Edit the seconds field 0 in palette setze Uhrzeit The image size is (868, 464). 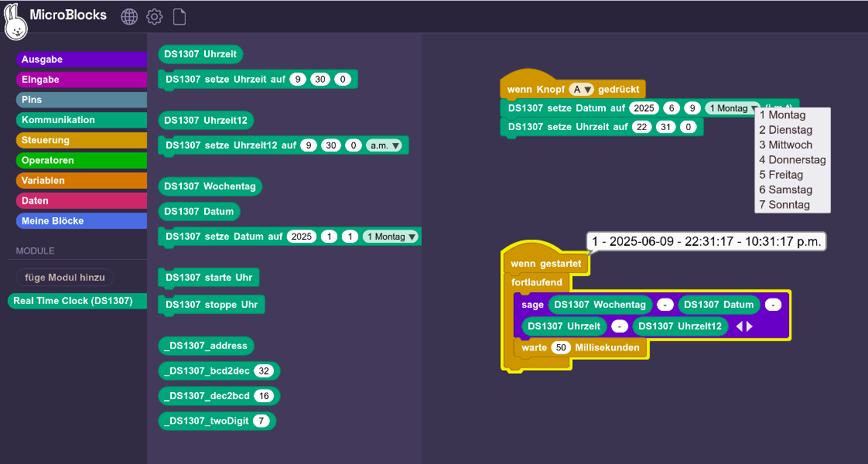[343, 80]
